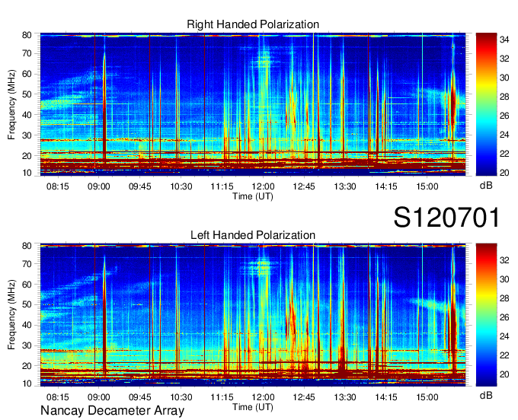Screen dimensions: 518x420
Task: Click the 09:45 tick on Left Handed plot
Action: (x=139, y=397)
